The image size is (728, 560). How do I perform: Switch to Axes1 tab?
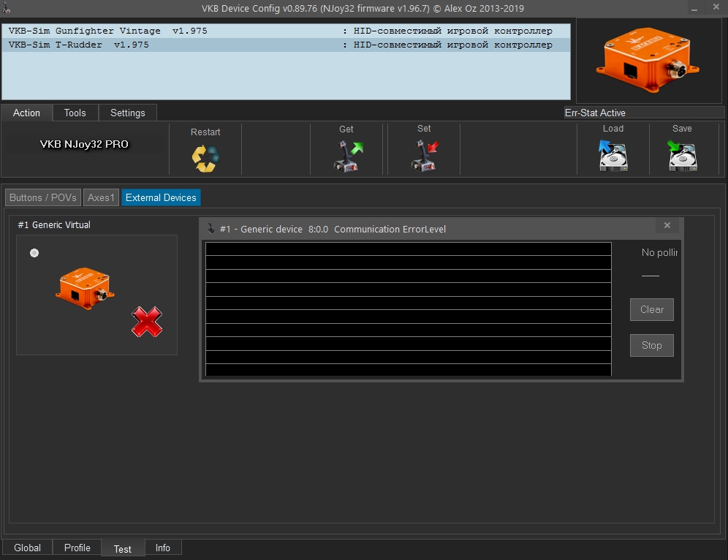(x=101, y=197)
